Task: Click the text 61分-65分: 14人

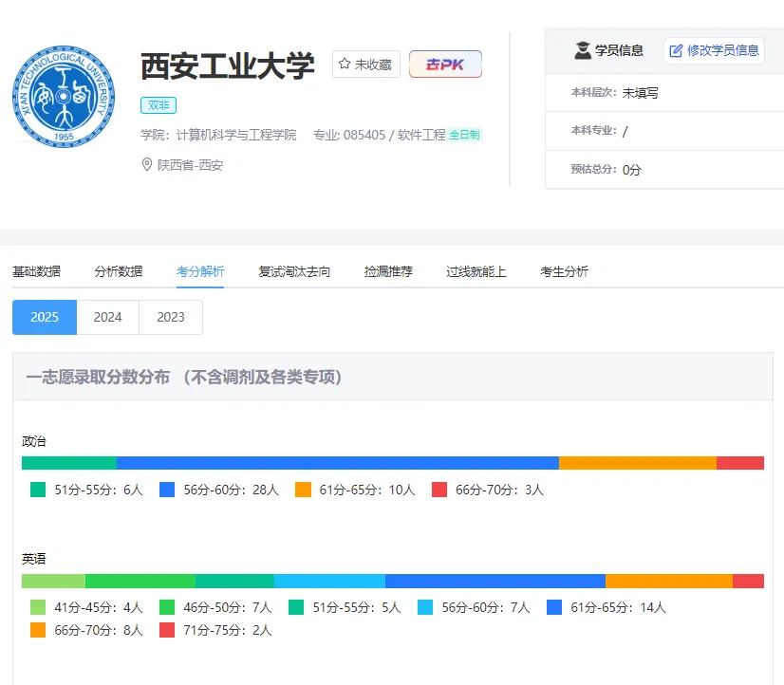Action: (x=618, y=607)
